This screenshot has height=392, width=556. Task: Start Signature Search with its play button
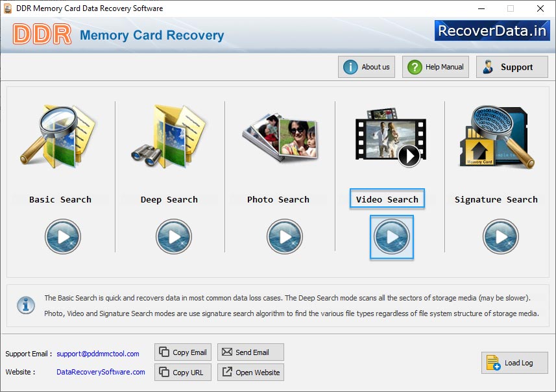[x=501, y=237]
